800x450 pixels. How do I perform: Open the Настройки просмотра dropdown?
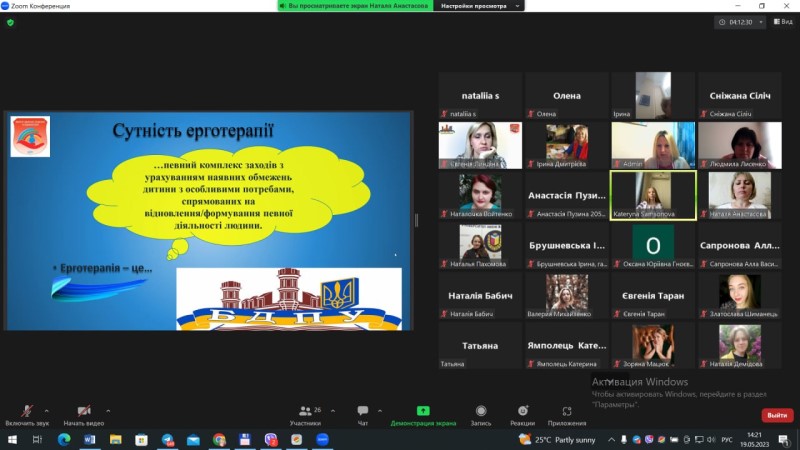point(479,6)
